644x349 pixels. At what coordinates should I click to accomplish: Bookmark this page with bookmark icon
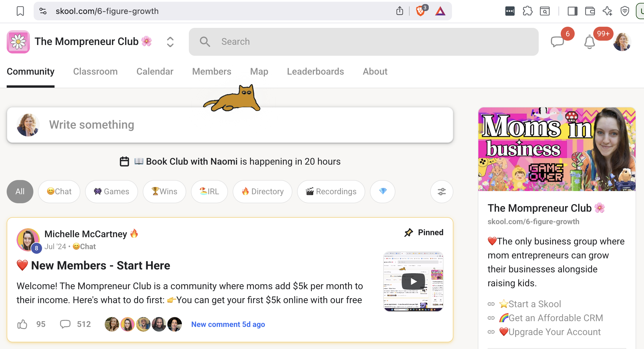pyautogui.click(x=20, y=11)
